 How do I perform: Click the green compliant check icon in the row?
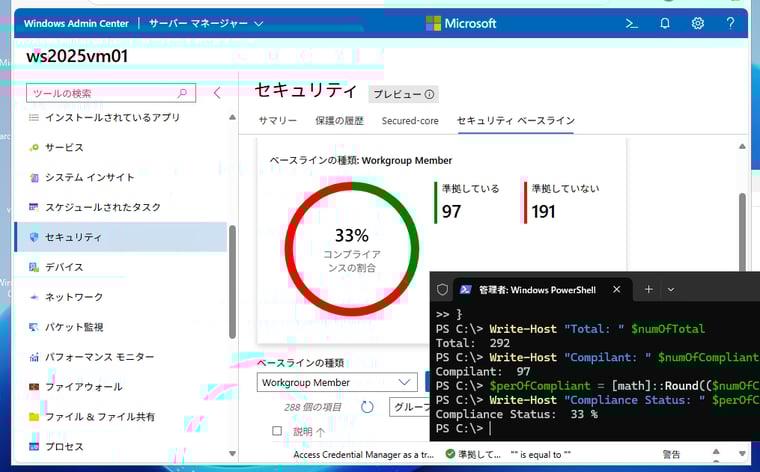pyautogui.click(x=450, y=454)
